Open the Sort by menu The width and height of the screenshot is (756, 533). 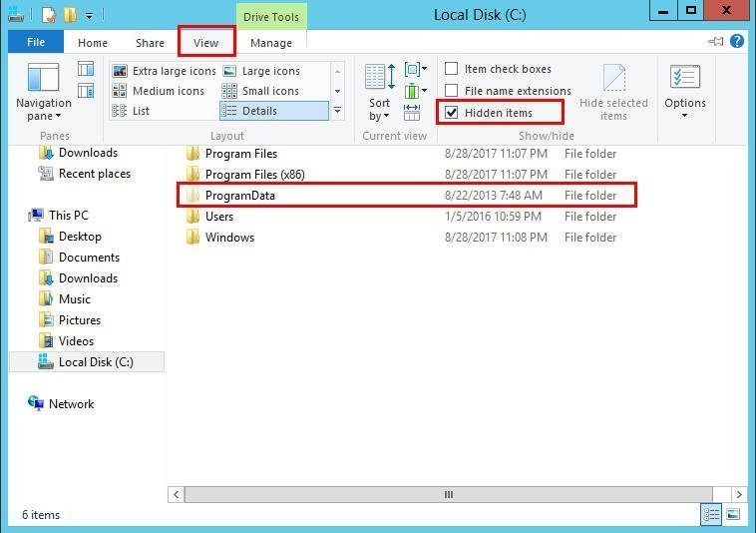pyautogui.click(x=380, y=92)
